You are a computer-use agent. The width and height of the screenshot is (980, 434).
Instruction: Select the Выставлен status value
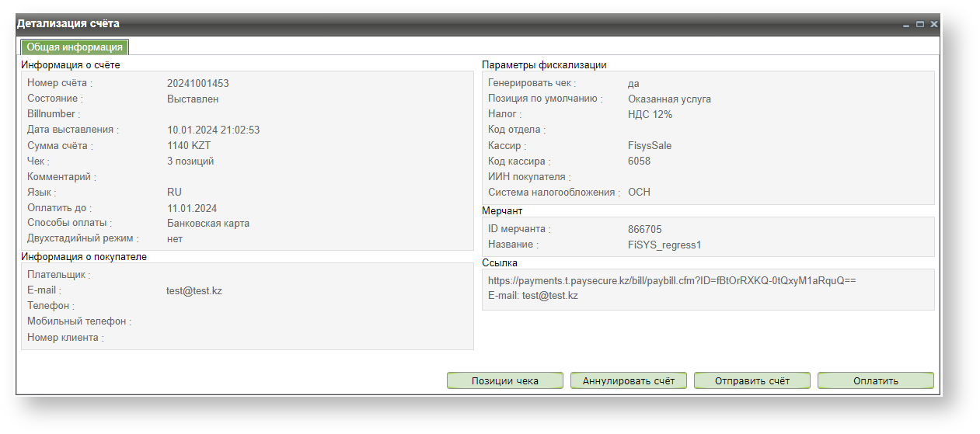[x=193, y=99]
